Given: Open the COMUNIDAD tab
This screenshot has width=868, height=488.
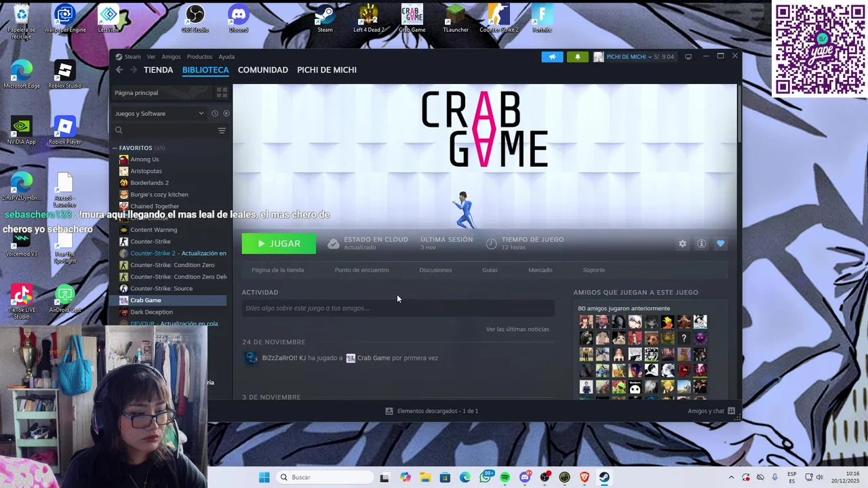Looking at the screenshot, I should pyautogui.click(x=263, y=70).
